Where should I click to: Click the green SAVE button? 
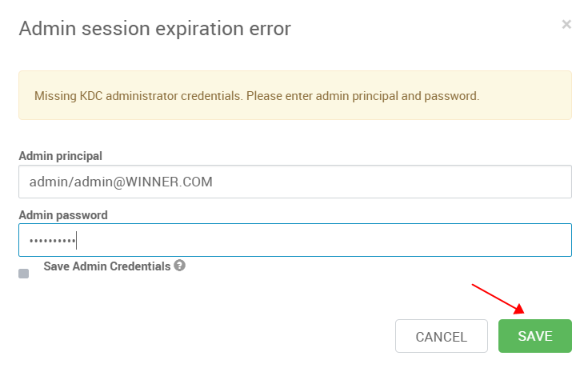coord(534,336)
